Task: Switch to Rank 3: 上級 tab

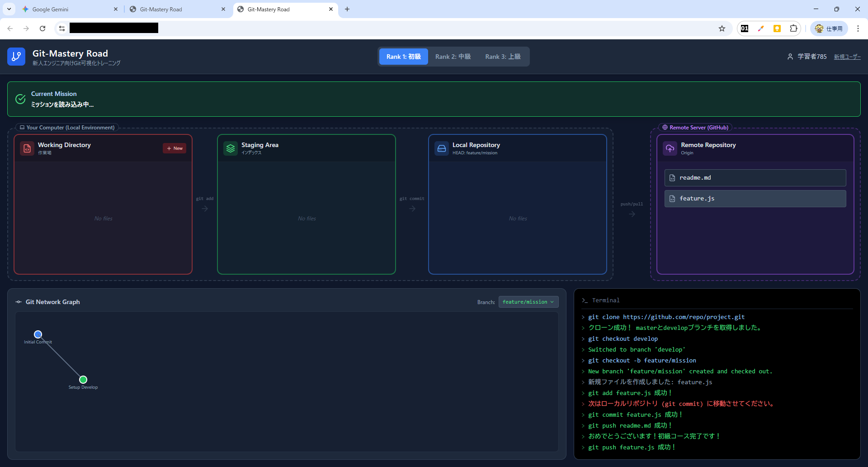Action: pos(503,57)
